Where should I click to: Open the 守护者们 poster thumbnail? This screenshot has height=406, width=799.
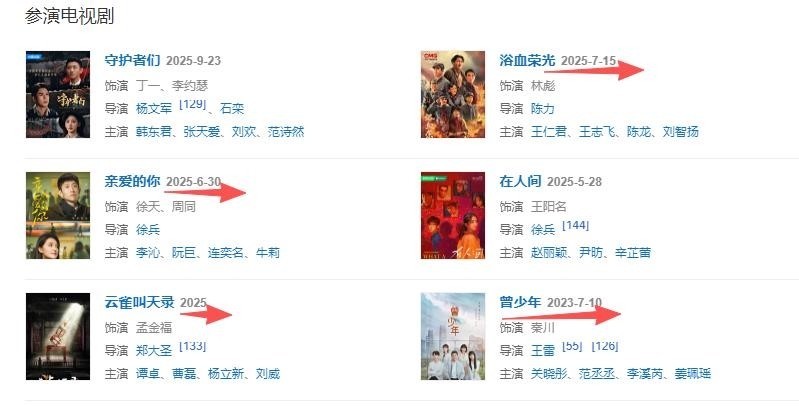[58, 94]
